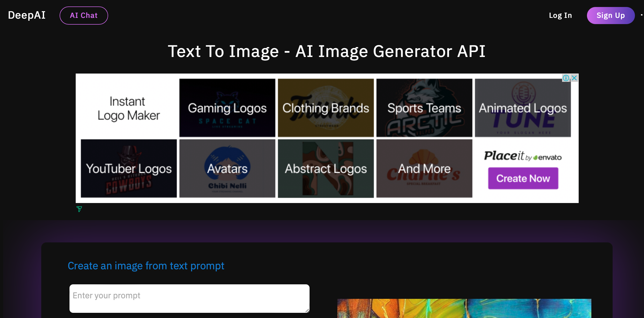
Task: Click the Gaming Logos ad tile
Action: (227, 108)
